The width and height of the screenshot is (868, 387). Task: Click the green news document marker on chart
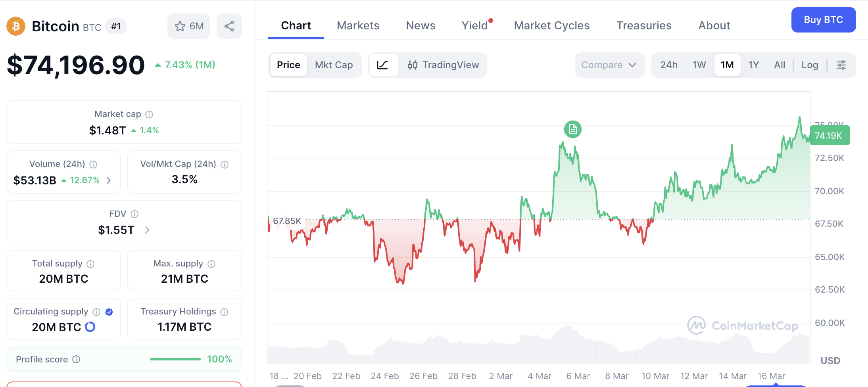pos(572,129)
